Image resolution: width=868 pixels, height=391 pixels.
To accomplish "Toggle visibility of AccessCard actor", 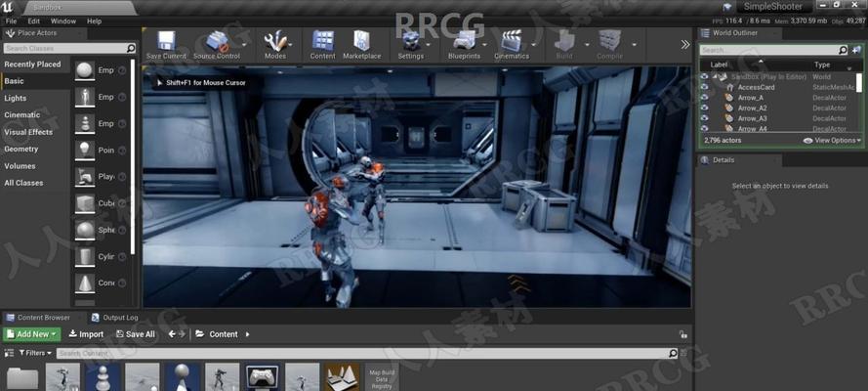I will [x=704, y=88].
